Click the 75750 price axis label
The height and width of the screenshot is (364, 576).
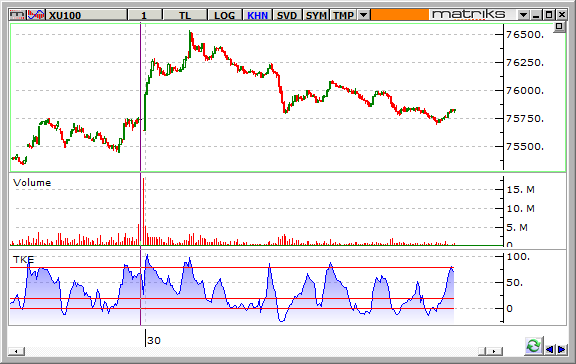point(525,119)
